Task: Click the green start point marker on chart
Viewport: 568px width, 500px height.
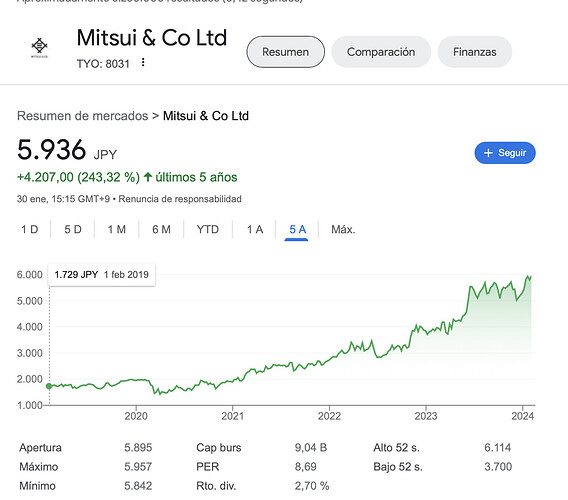Action: pos(49,386)
